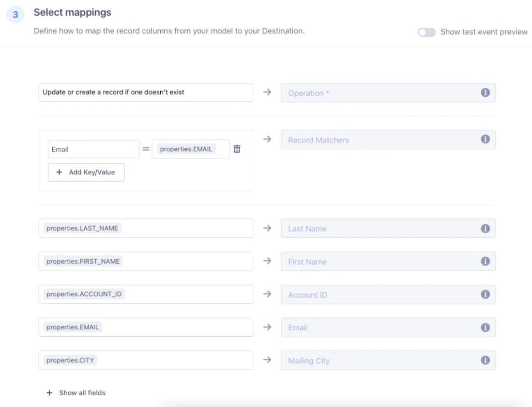Click the properties.ACCOUNT_ID mapping field
532x407 pixels.
145,294
